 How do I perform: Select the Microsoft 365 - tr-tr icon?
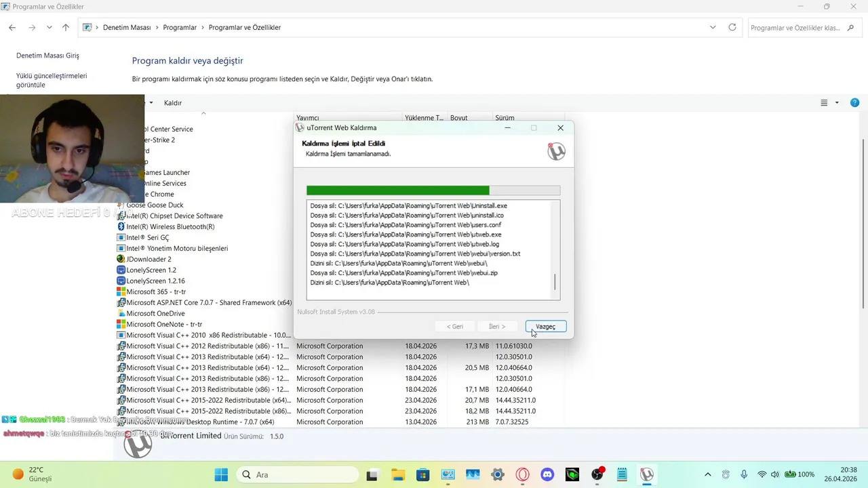(121, 291)
